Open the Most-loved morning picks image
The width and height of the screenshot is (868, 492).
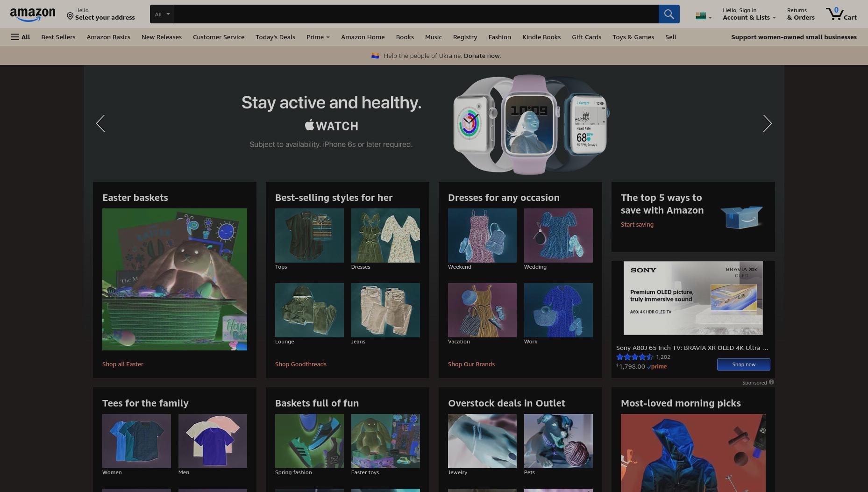coord(693,453)
